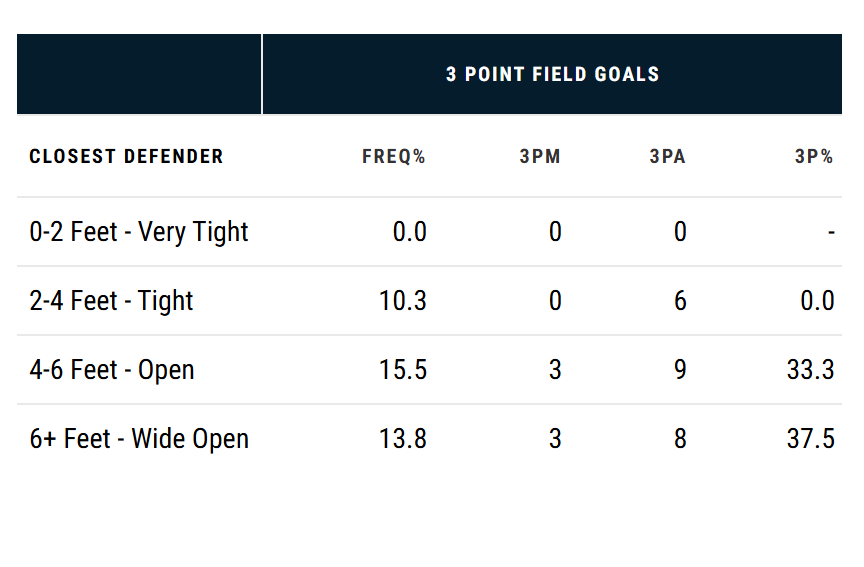This screenshot has width=864, height=567.
Task: Click the 37.5 three-point percentage
Action: [x=810, y=439]
